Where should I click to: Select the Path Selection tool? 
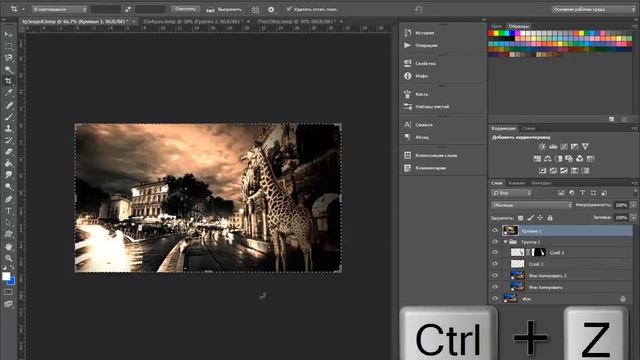[x=9, y=222]
